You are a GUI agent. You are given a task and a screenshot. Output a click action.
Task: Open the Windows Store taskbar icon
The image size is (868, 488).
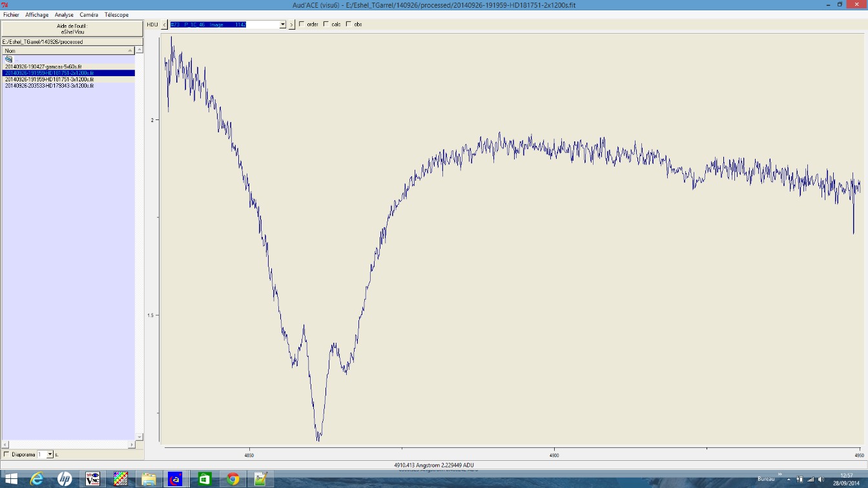tap(205, 479)
